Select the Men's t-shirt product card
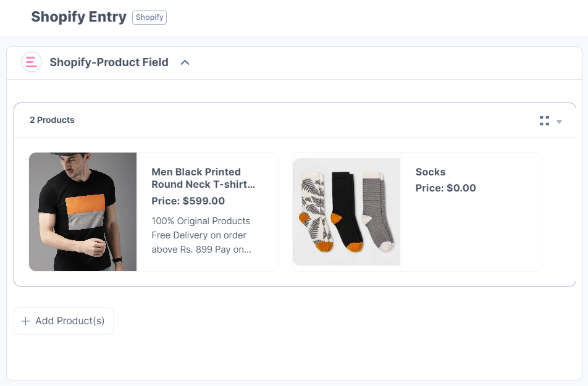The width and height of the screenshot is (588, 386). click(154, 212)
